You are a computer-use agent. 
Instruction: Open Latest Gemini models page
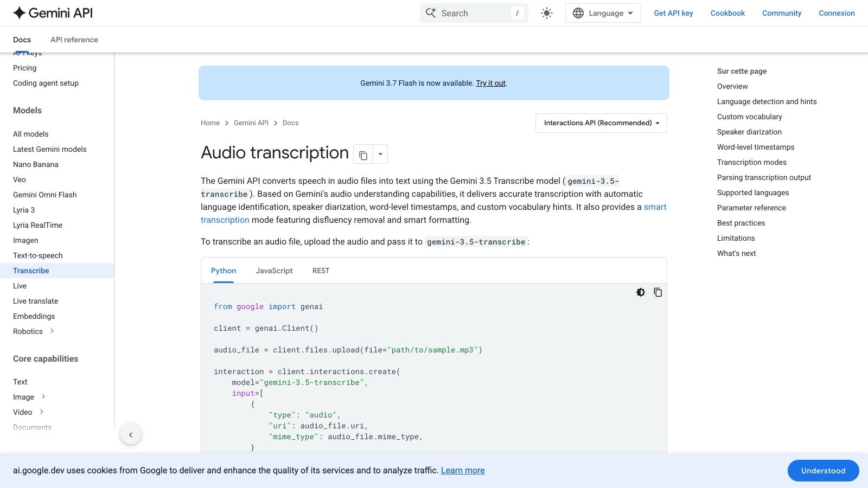point(49,149)
